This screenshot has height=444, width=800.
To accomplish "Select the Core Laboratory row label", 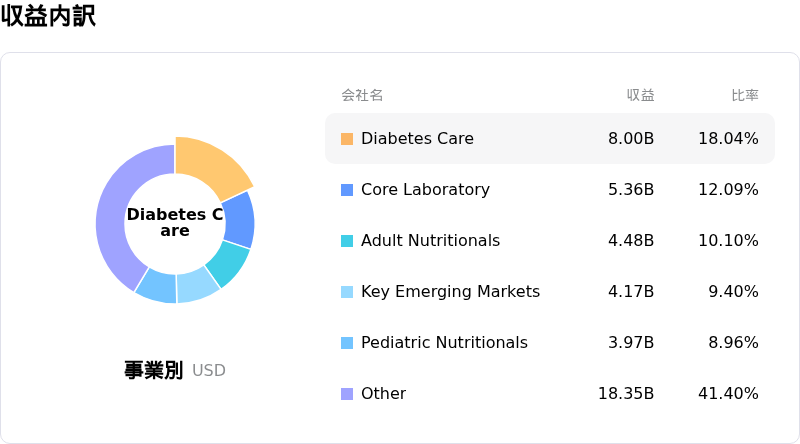I will [425, 190].
